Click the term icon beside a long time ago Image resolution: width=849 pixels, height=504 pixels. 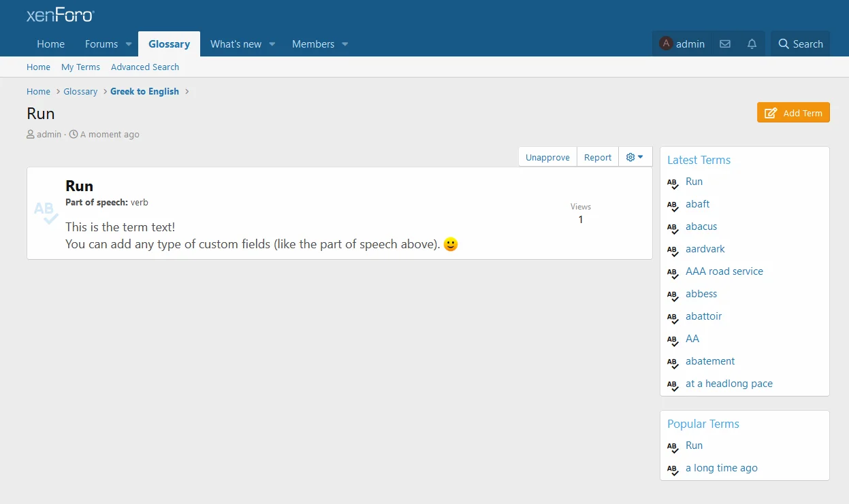click(673, 469)
